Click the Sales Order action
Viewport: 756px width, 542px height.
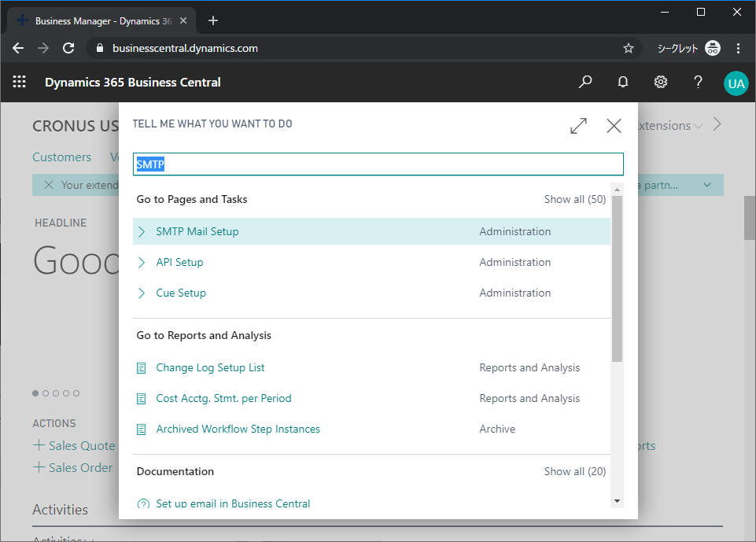pos(80,468)
